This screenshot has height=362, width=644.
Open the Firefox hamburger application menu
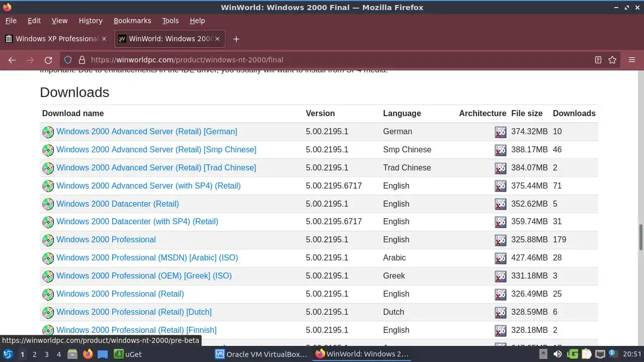click(632, 60)
